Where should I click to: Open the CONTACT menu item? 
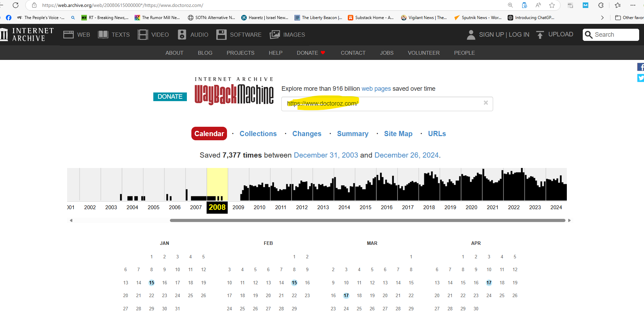353,53
